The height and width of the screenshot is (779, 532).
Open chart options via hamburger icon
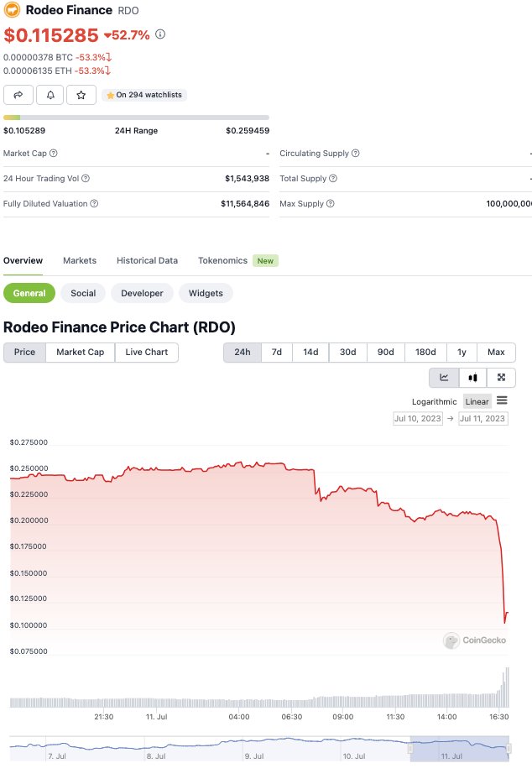[x=502, y=401]
